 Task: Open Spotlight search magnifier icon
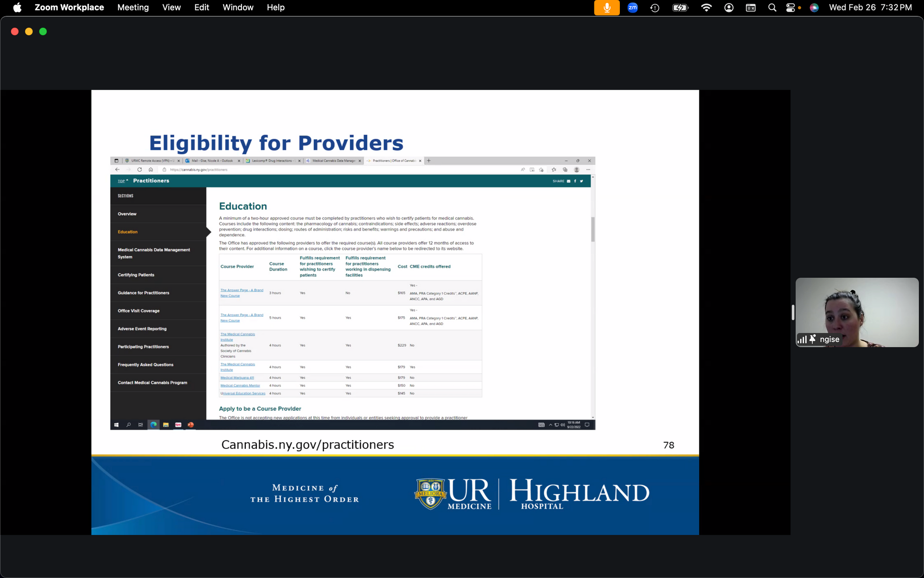pyautogui.click(x=772, y=8)
